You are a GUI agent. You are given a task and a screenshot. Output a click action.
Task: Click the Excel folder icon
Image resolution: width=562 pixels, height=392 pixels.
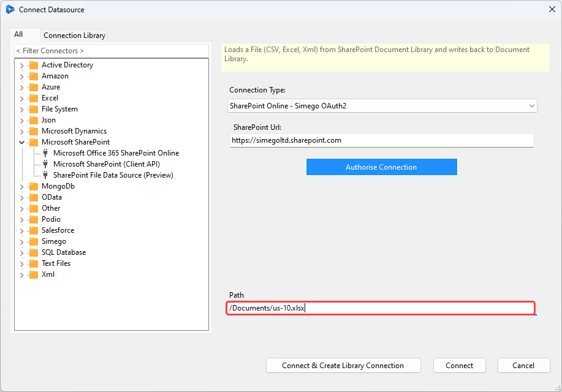(33, 97)
